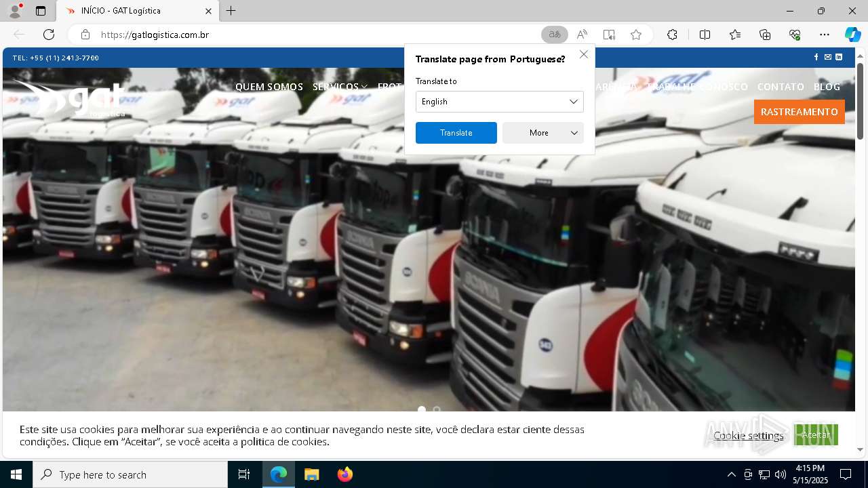
Task: Close the INÍCIO - GAT Logística tab
Action: pyautogui.click(x=209, y=11)
